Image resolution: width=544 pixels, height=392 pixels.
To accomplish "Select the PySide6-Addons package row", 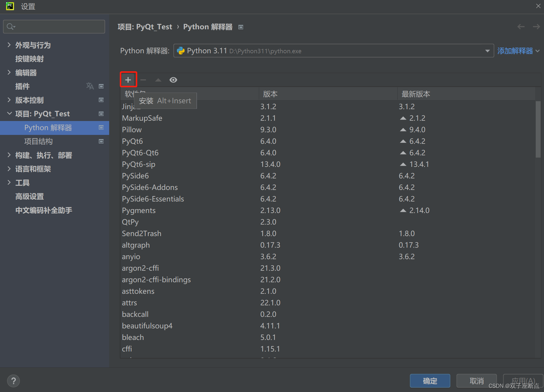I will click(x=328, y=187).
